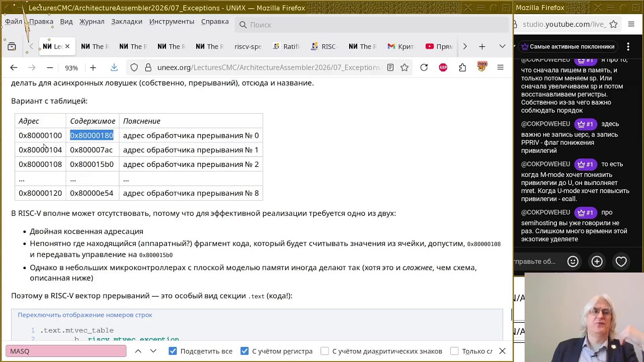The image size is (644, 362).
Task: Click the plus icon in chat bar
Action: pyautogui.click(x=597, y=261)
